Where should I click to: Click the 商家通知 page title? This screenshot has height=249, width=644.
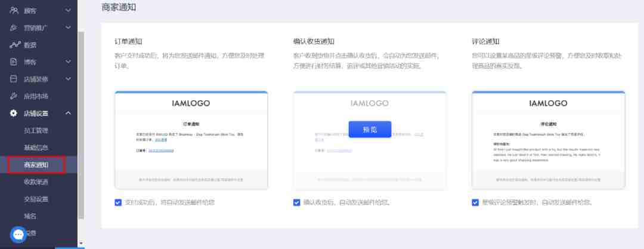(119, 7)
